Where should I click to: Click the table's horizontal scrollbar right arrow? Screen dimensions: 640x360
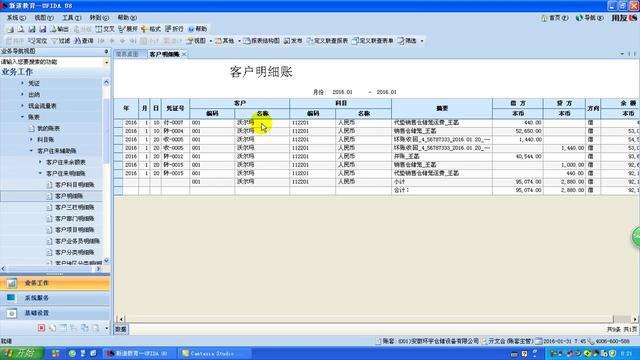pos(635,319)
